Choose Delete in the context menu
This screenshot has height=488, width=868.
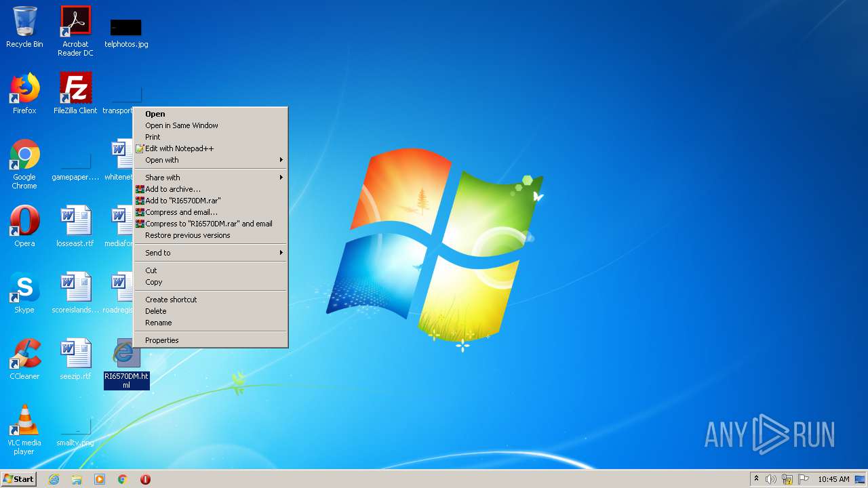(x=211, y=311)
